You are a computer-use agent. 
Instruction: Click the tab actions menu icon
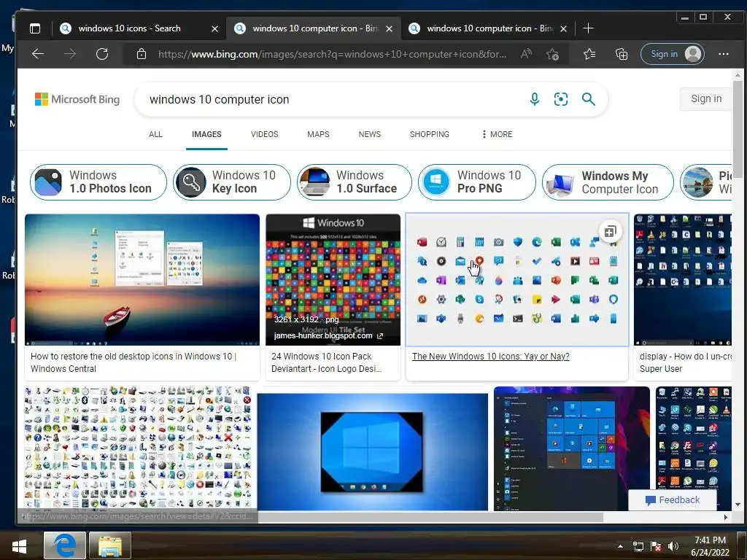[35, 28]
